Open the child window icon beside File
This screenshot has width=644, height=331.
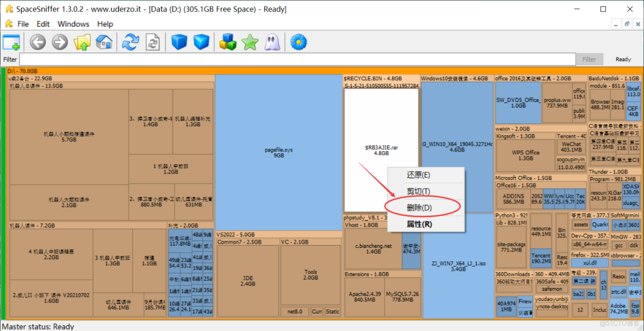click(x=8, y=24)
